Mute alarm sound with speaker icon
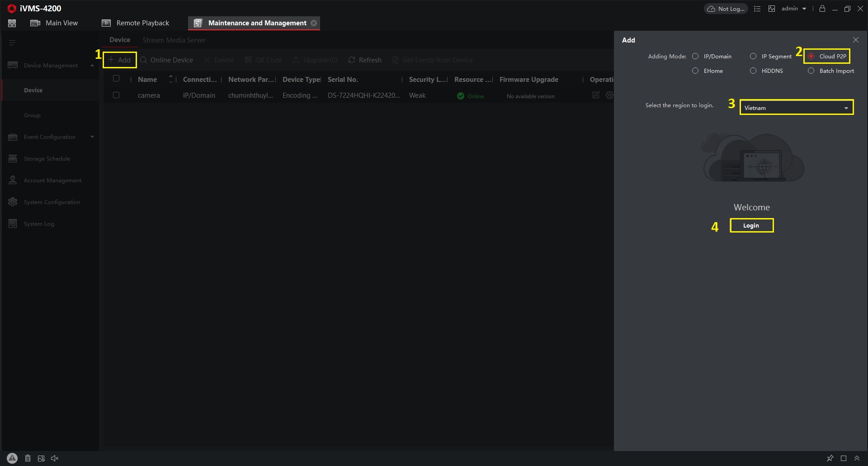 point(55,458)
